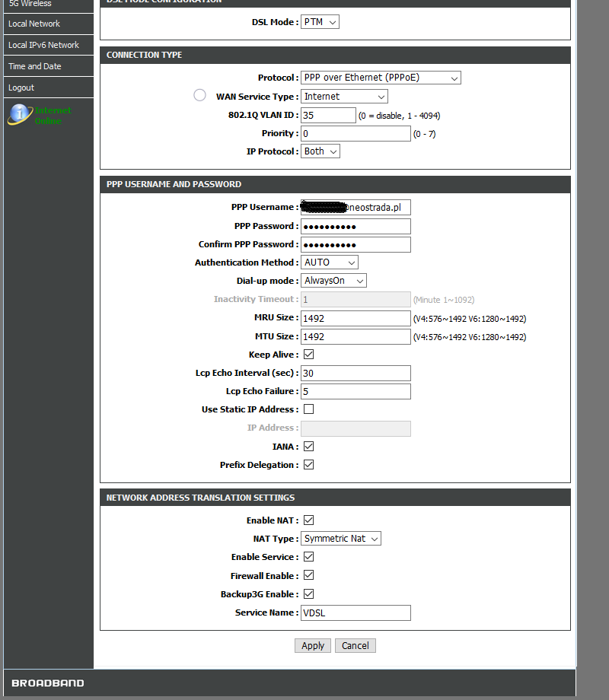Disable the Firewall Enable checkbox
The width and height of the screenshot is (609, 700).
coord(308,576)
